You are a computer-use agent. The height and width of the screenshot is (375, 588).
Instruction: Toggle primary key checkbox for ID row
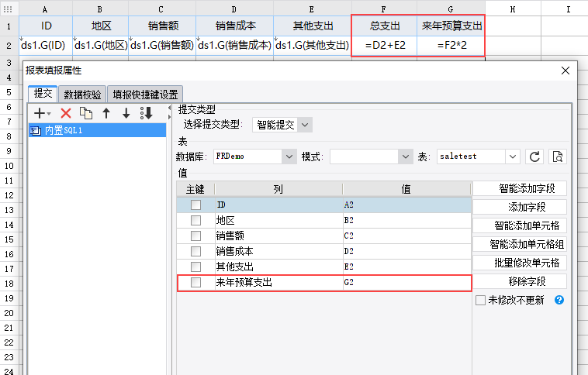(x=195, y=205)
